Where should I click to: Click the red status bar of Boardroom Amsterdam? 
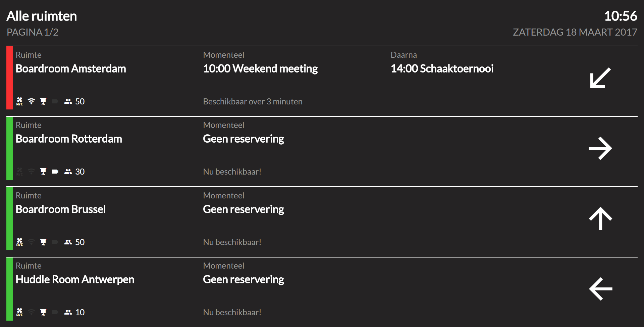pos(10,78)
